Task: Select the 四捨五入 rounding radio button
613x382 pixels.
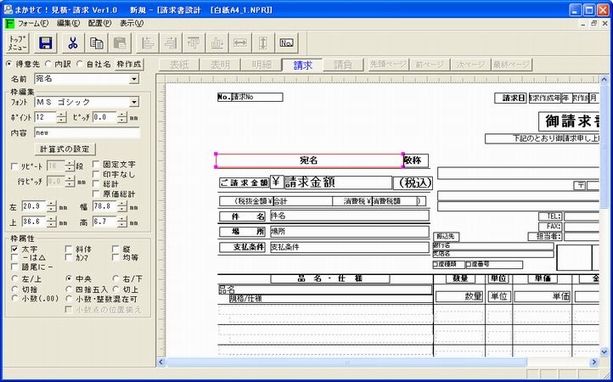Action: pyautogui.click(x=69, y=290)
